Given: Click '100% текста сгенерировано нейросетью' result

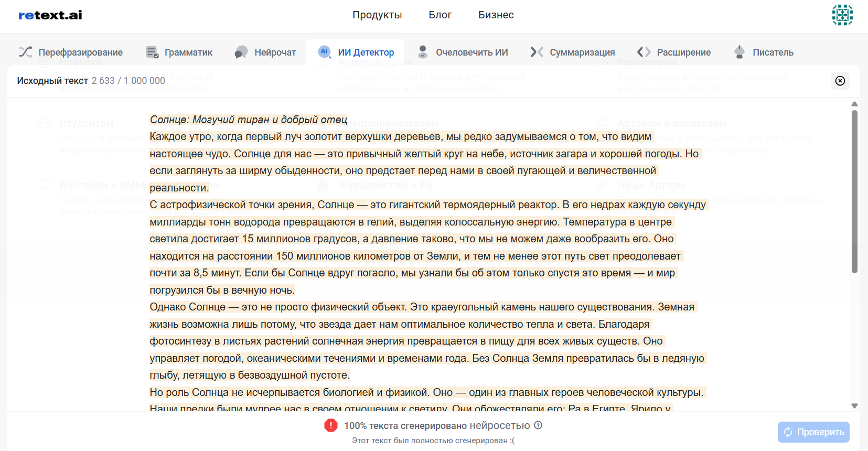Looking at the screenshot, I should (x=437, y=426).
